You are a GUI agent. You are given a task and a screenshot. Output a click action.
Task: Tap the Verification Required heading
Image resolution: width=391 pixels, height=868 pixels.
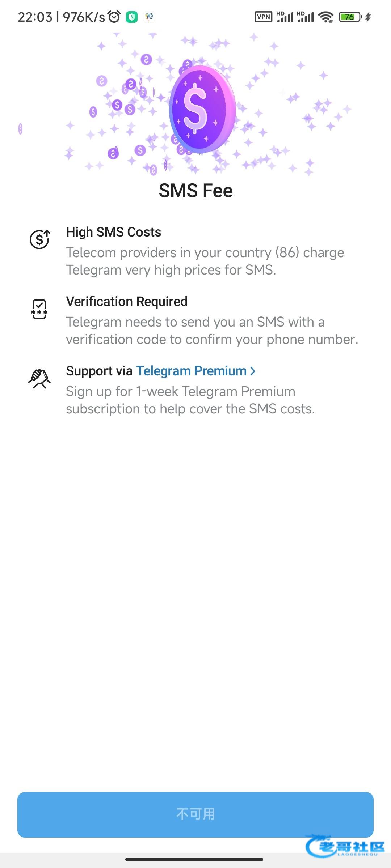pos(127,302)
